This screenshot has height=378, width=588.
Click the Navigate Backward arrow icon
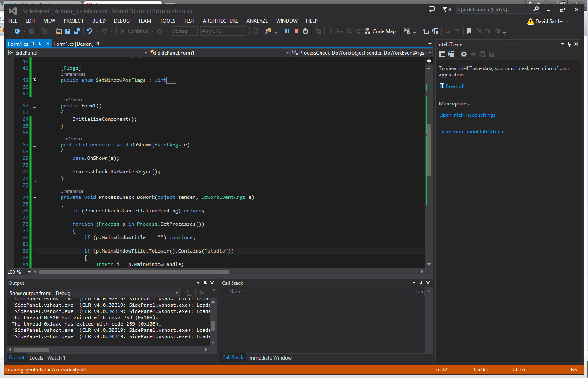(17, 31)
